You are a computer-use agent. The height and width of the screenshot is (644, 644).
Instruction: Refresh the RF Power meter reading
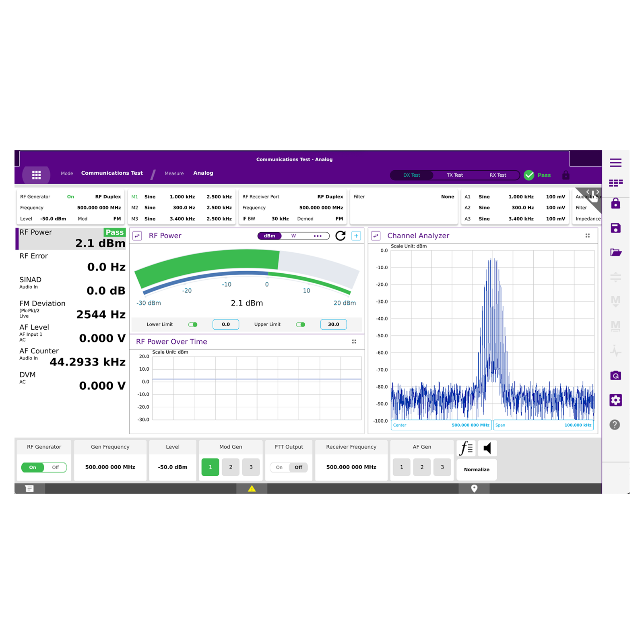(x=341, y=236)
